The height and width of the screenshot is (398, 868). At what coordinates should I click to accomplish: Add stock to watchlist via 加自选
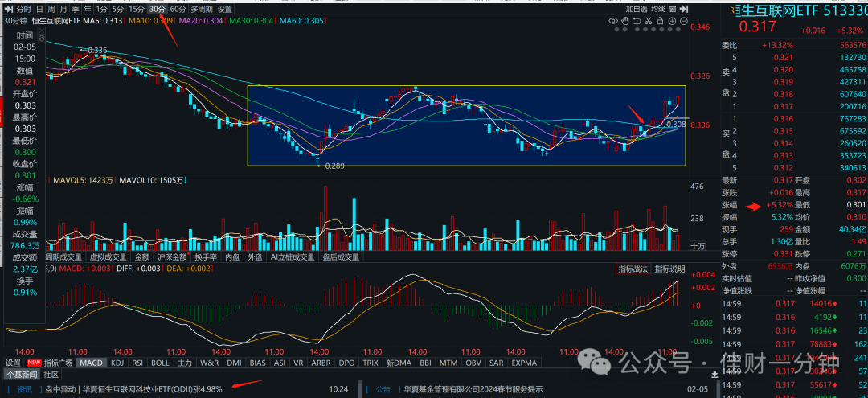(x=637, y=9)
